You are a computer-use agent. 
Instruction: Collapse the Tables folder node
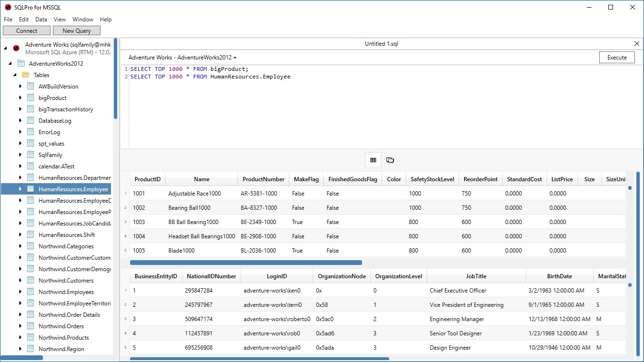pos(15,75)
